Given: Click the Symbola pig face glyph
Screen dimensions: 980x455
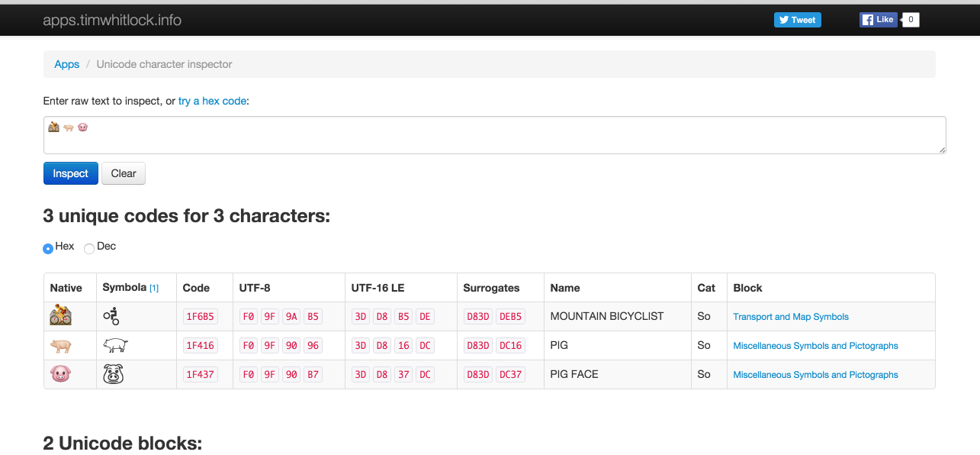Looking at the screenshot, I should pos(113,374).
